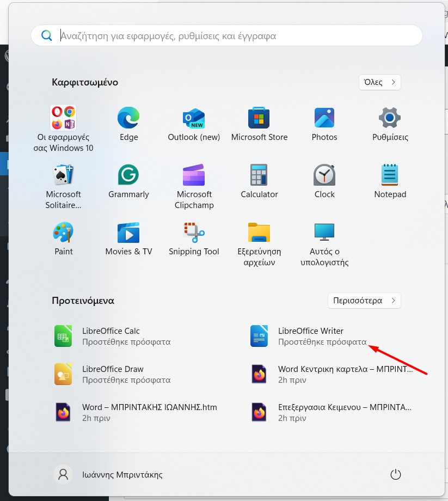Image resolution: width=448 pixels, height=501 pixels.
Task: Click the Grammarly label text
Action: pyautogui.click(x=128, y=194)
